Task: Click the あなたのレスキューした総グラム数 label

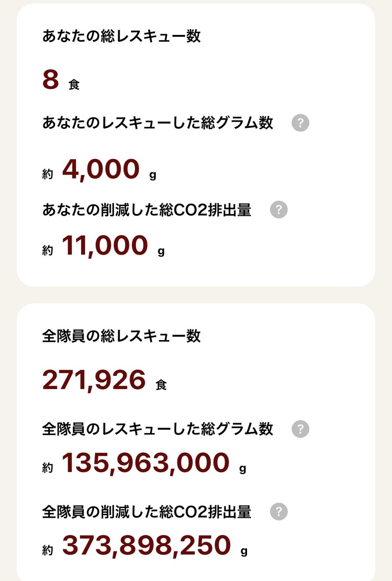Action: 157,123
